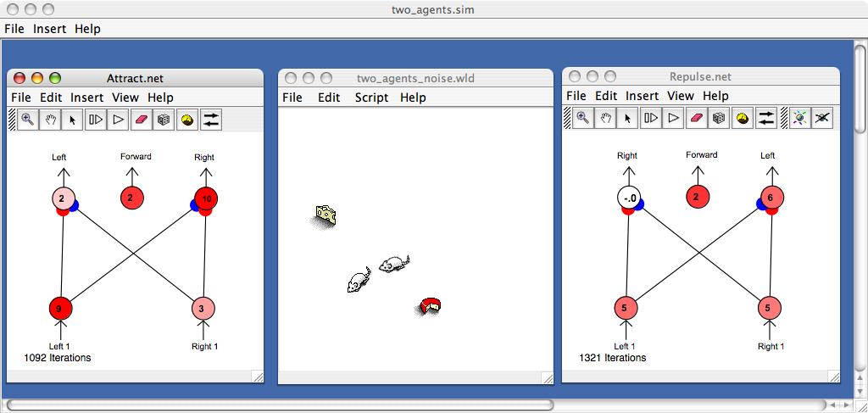The width and height of the screenshot is (868, 413).
Task: Click the red cheese wheel in the world
Action: click(x=431, y=305)
